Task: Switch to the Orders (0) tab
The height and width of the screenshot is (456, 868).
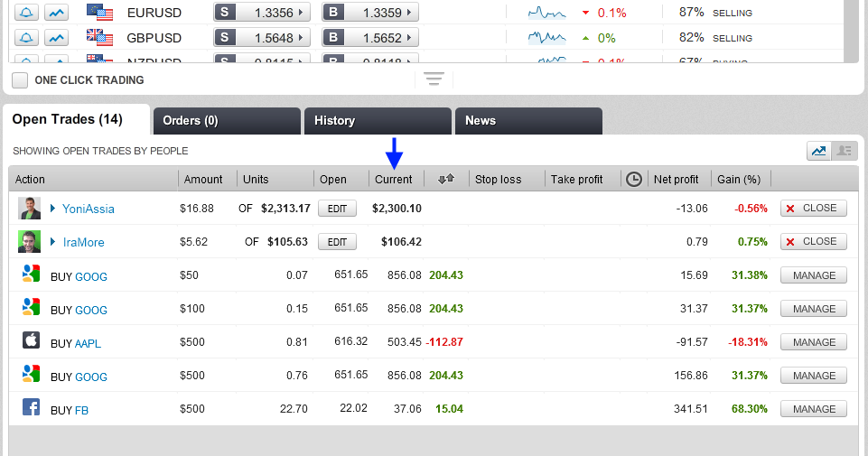Action: [227, 121]
